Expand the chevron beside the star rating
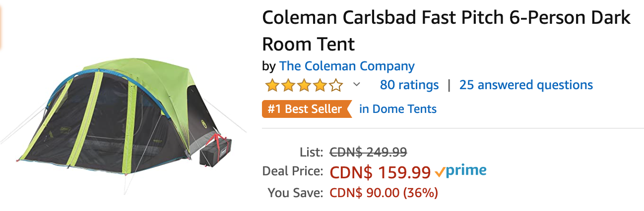644x211 pixels. click(x=356, y=85)
